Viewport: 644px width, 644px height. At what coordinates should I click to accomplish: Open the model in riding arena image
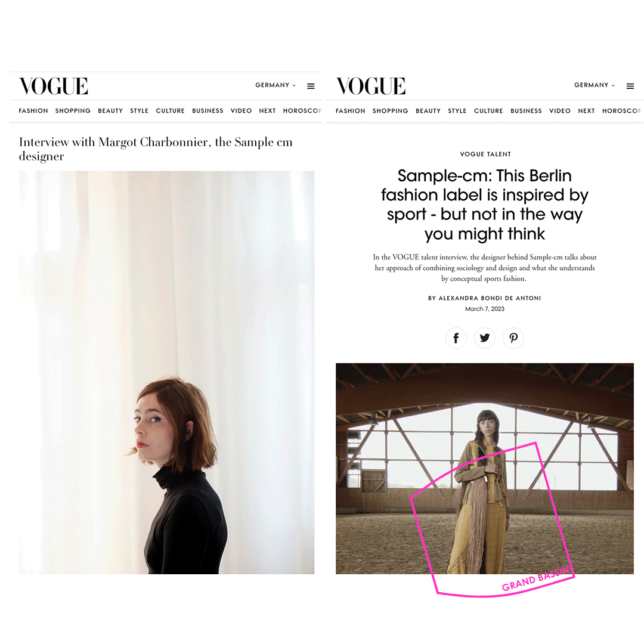[x=485, y=468]
